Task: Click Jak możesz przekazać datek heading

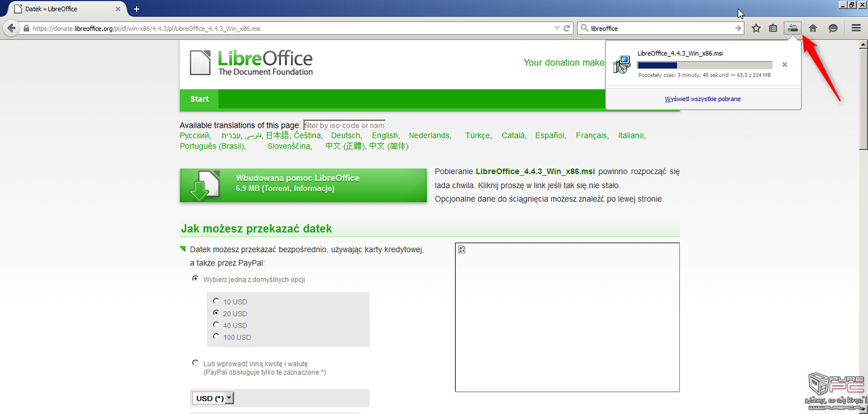Action: click(256, 229)
